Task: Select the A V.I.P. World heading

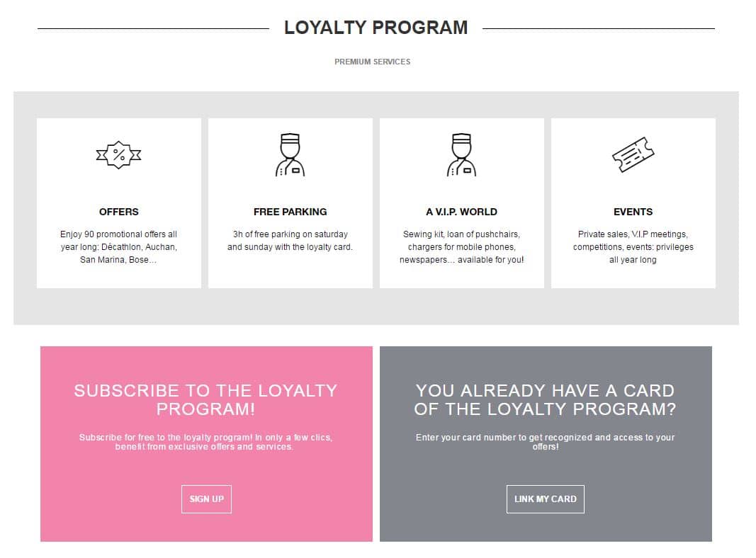Action: click(x=461, y=212)
